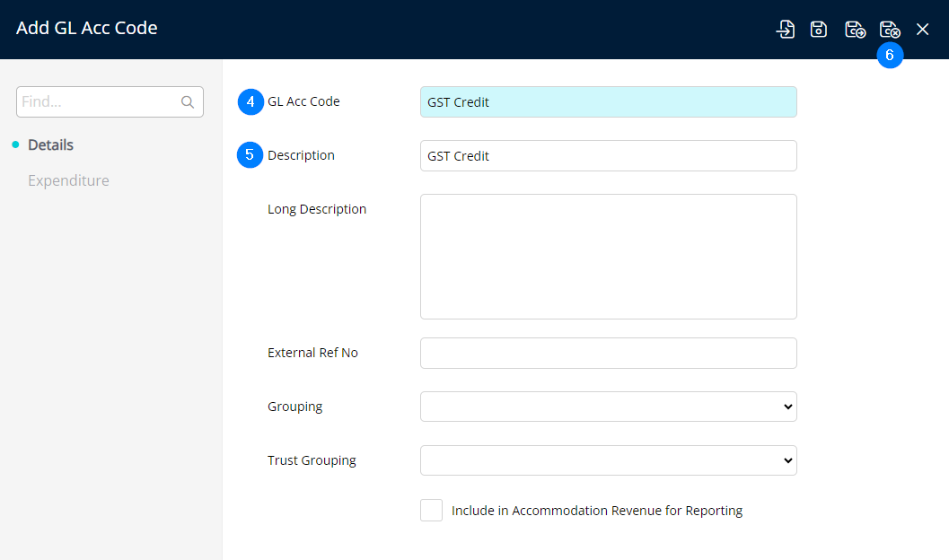
Task: Select the External Ref No field
Action: click(608, 353)
